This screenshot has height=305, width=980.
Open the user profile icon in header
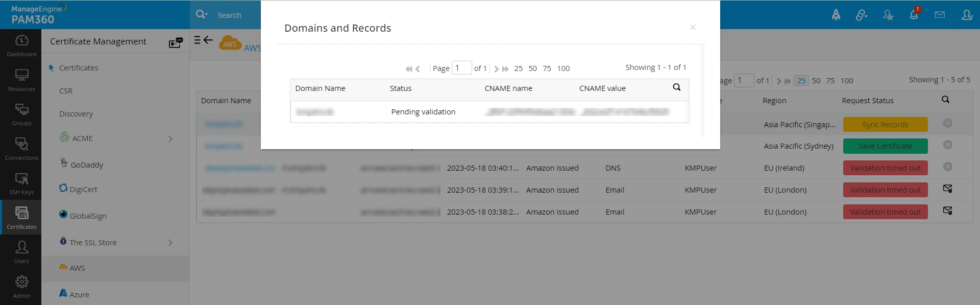[967, 15]
